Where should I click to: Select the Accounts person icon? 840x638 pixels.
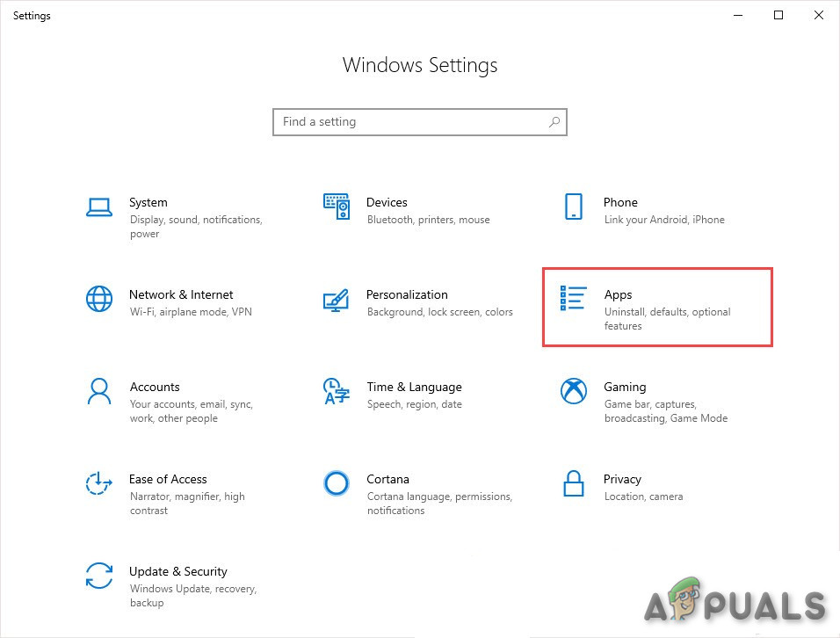(x=99, y=391)
